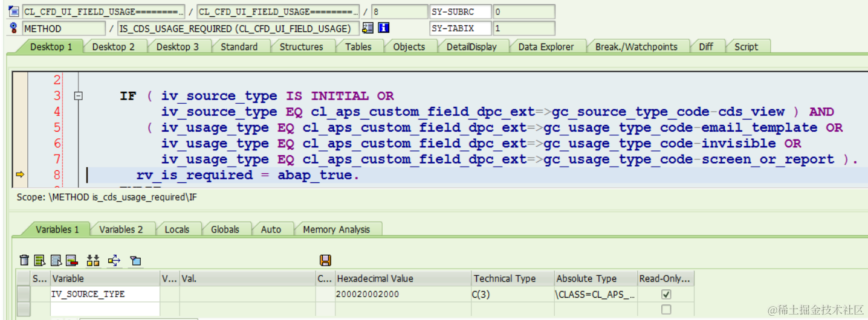Click the empty variable name cell below IV_SOURCE_TYPE
This screenshot has height=320, width=868.
pyautogui.click(x=105, y=309)
